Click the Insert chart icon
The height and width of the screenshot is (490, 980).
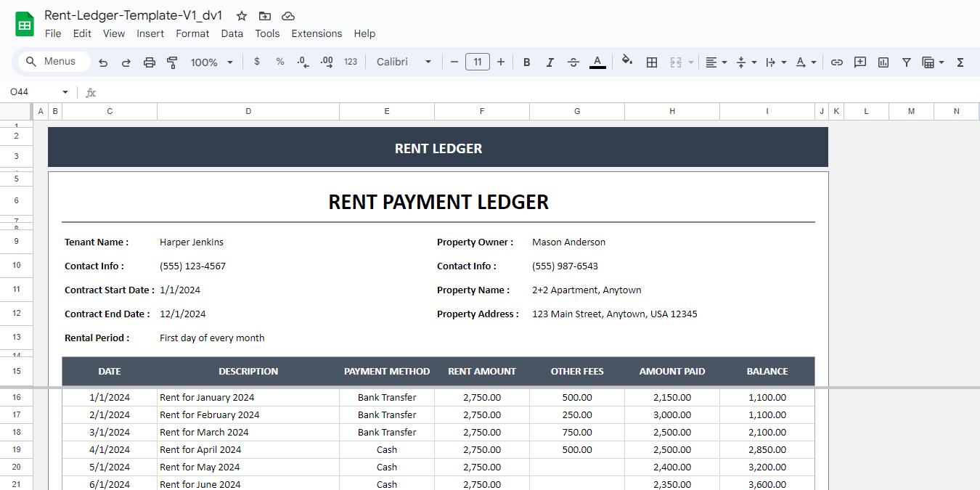pos(883,62)
